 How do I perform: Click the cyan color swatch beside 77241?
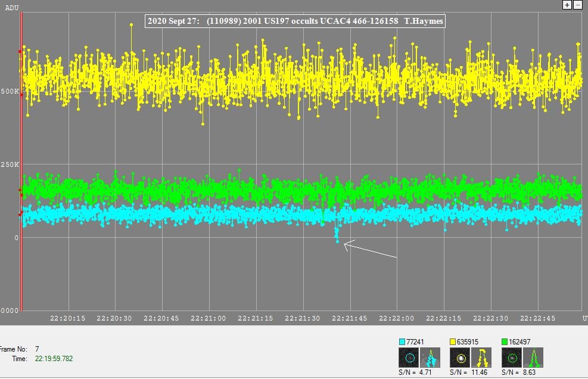[x=402, y=342]
